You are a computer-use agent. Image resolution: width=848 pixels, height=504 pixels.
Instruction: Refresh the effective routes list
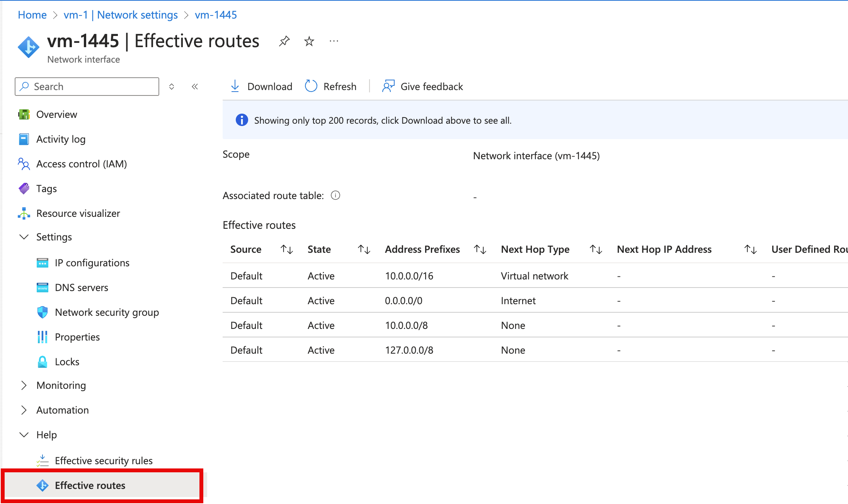tap(331, 86)
